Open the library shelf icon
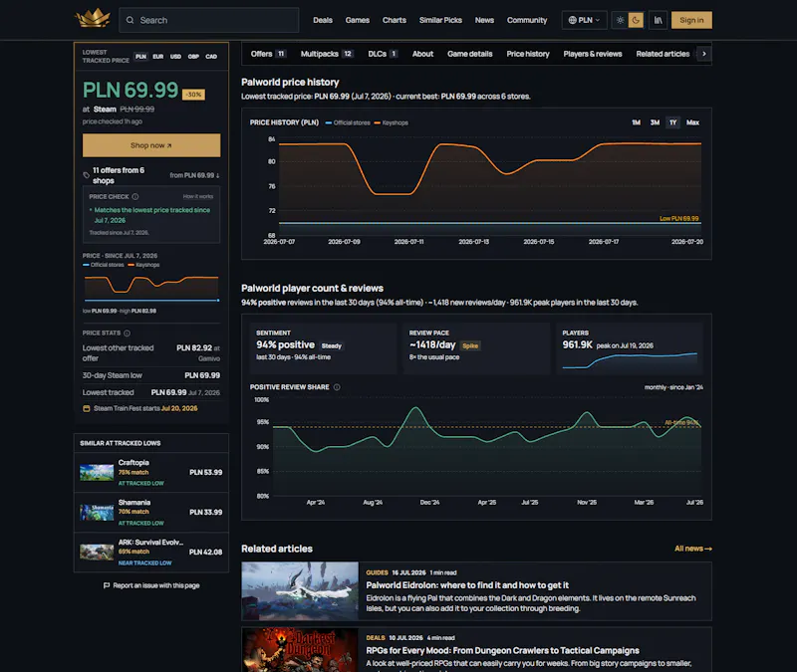797x672 pixels. click(x=659, y=20)
